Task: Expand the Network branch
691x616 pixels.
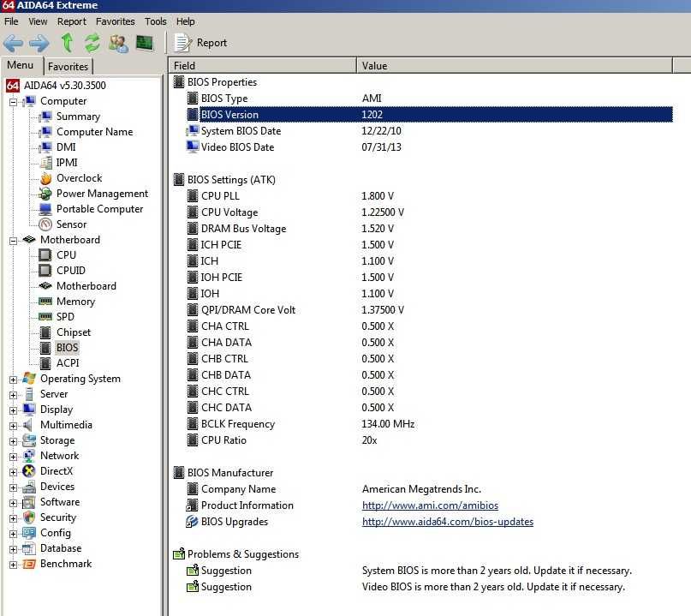Action: [x=13, y=457]
